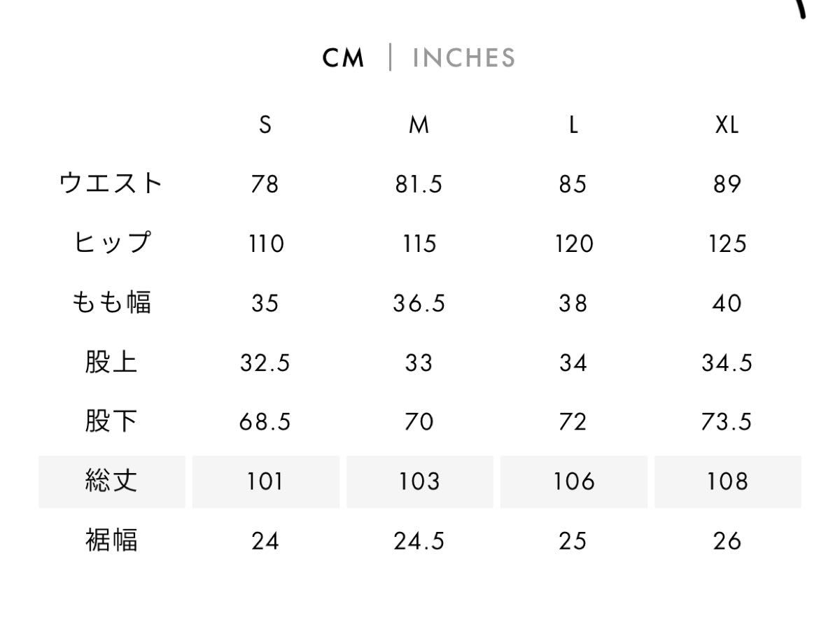This screenshot has height=639, width=840.
Task: Click the inseam value 68.5 for S
Action: point(265,423)
